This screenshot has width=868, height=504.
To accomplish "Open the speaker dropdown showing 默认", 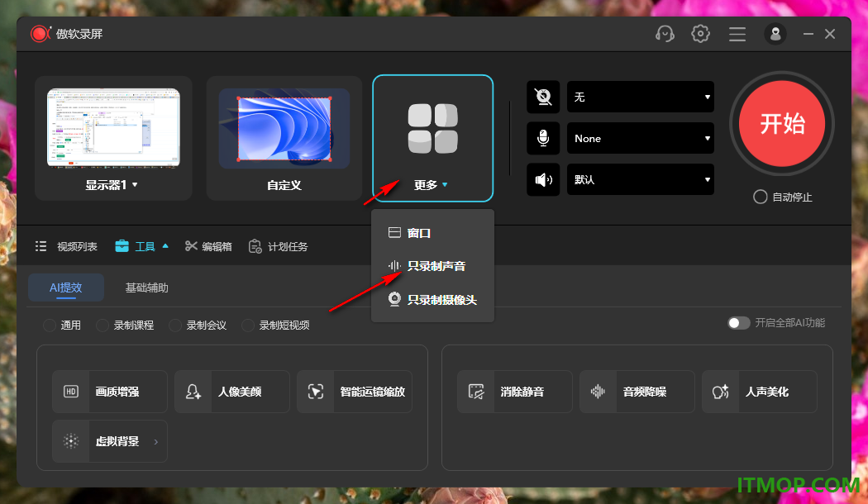I will [641, 179].
